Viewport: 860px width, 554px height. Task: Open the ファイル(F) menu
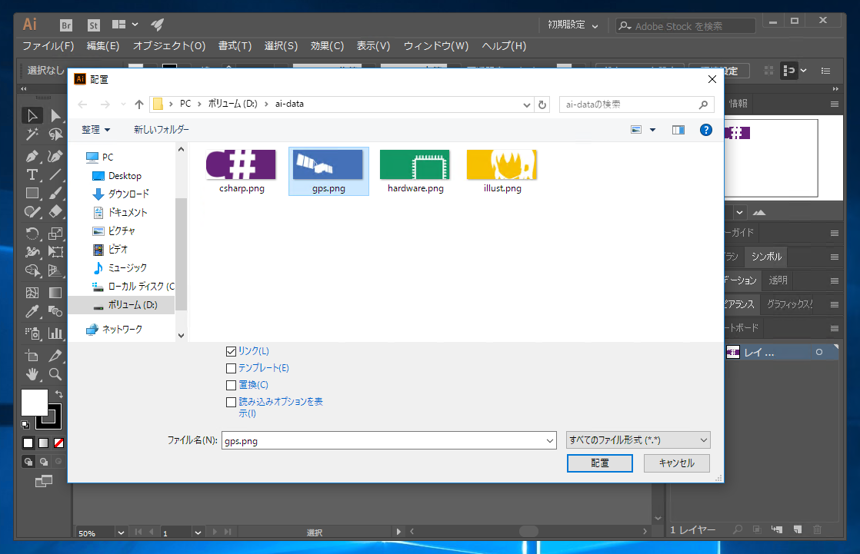pos(48,46)
